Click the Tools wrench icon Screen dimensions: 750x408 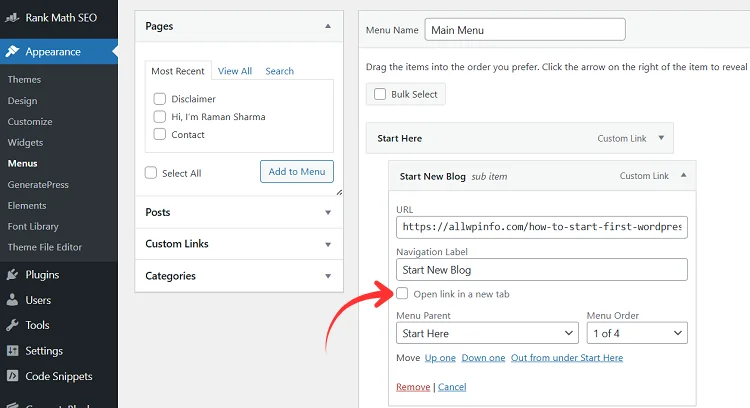point(12,325)
